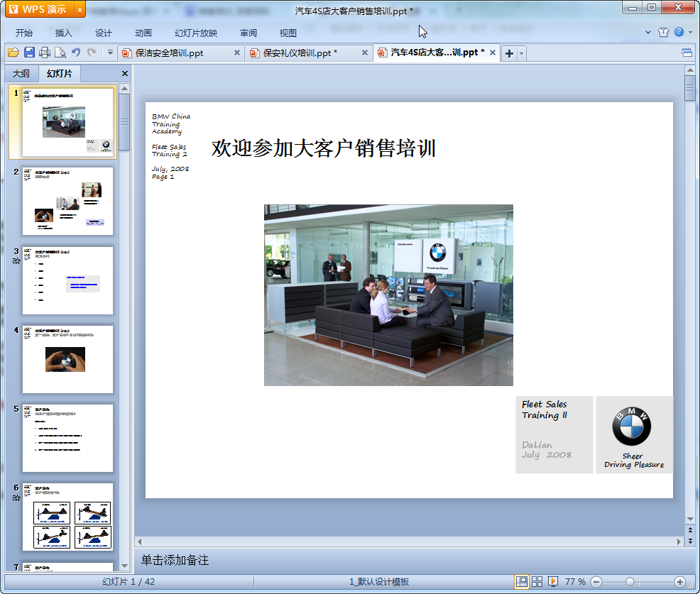Collapse the ribbon with the chevron arrow
Viewport: 700px width, 594px height.
click(x=647, y=32)
